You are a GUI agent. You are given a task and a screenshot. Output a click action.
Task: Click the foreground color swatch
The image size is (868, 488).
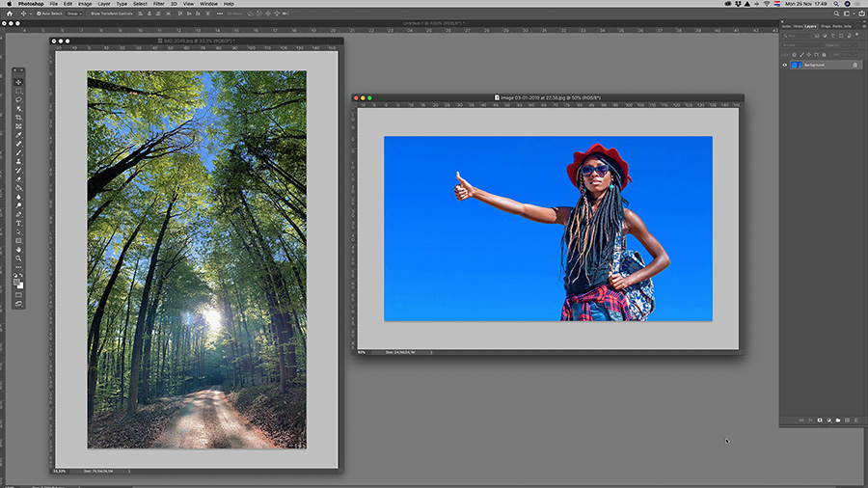coord(16,283)
